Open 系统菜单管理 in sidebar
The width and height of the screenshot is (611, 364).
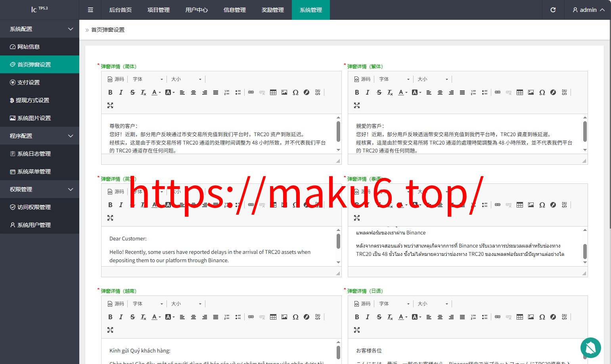coord(40,172)
